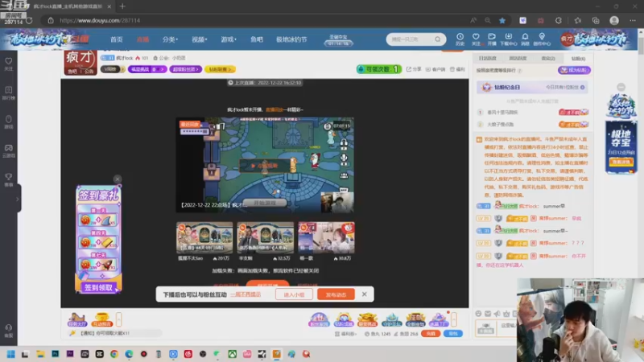Expand the 游戏 dropdown menu

click(x=229, y=39)
